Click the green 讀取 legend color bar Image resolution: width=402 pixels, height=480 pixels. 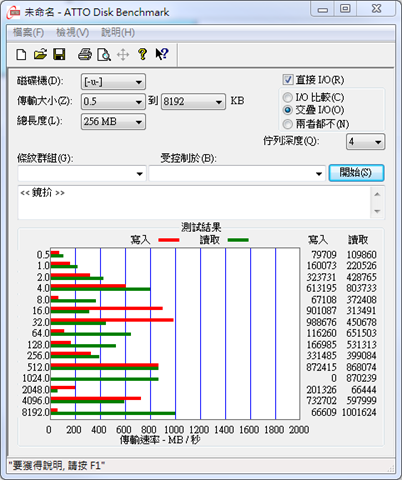tap(238, 240)
